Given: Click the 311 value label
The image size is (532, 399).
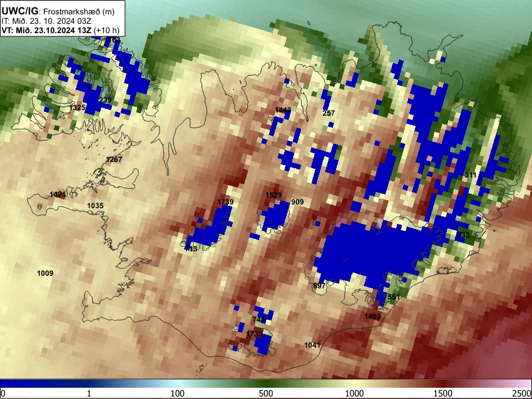Looking at the screenshot, I should 470,175.
